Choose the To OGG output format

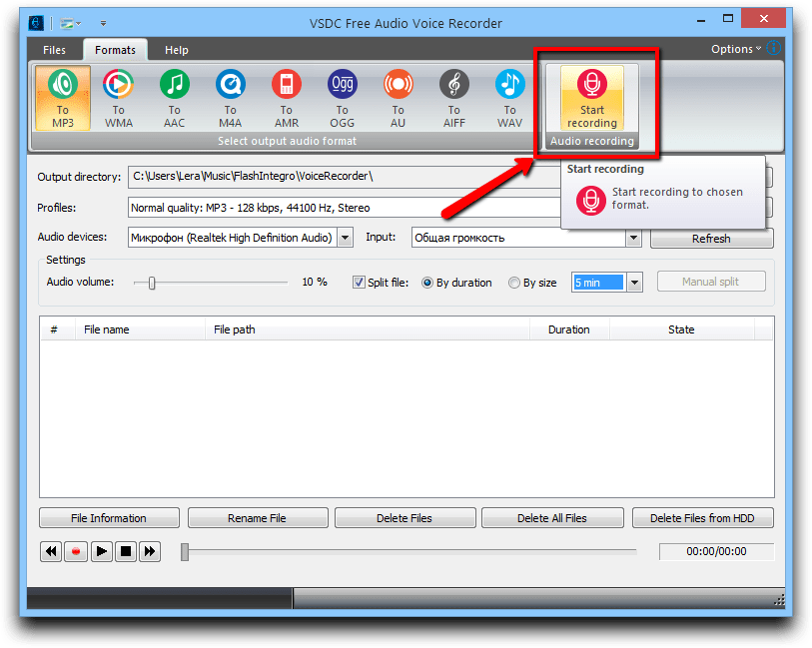342,97
